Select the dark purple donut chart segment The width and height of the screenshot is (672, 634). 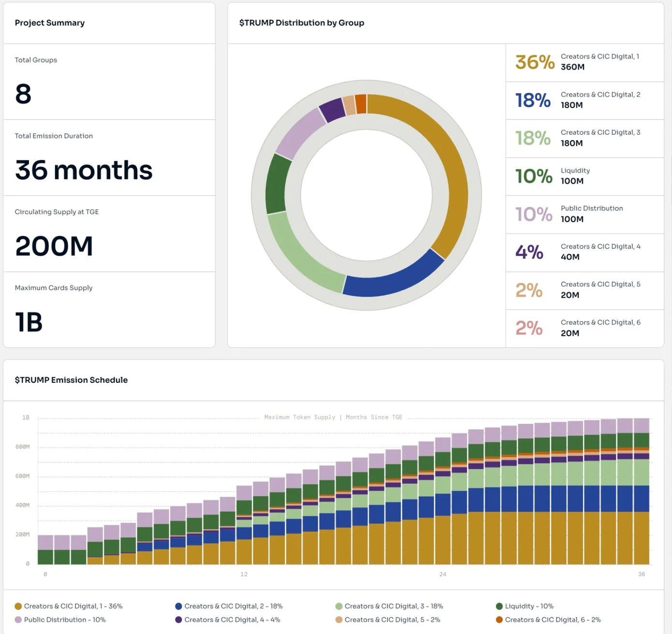tap(333, 110)
